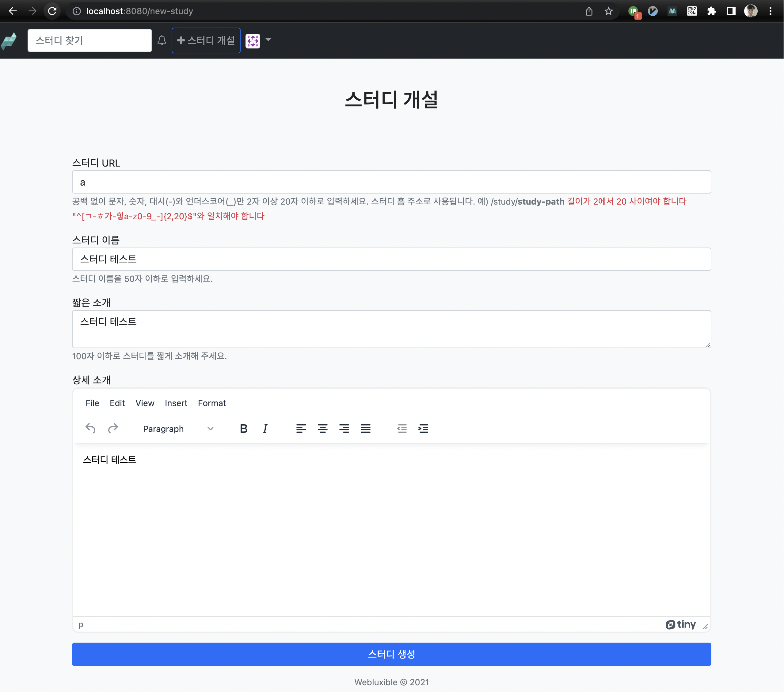Open the editor's File menu

pyautogui.click(x=92, y=403)
